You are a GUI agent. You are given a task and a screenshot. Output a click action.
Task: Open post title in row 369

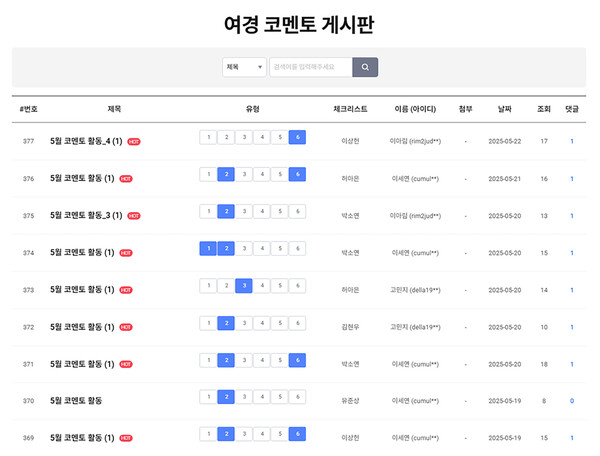coord(82,438)
